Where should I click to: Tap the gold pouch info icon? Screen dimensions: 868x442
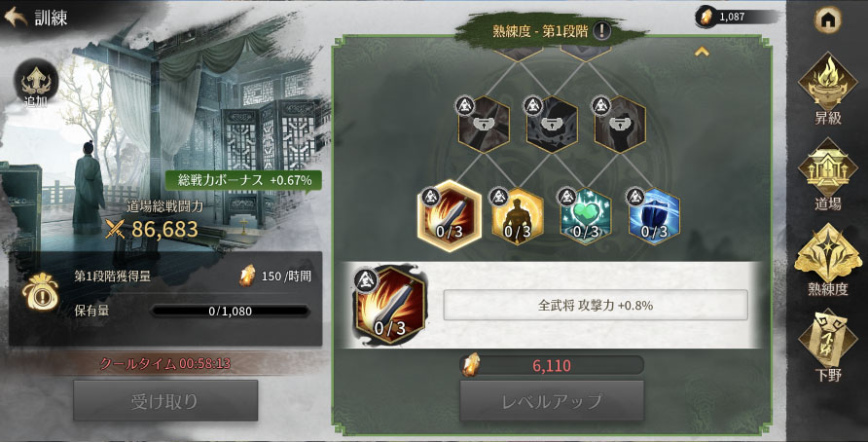[x=40, y=292]
